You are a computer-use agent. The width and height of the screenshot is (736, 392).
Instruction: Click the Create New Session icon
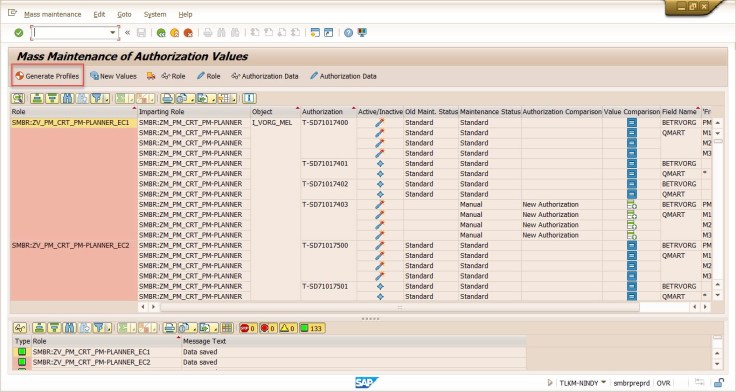(x=315, y=32)
